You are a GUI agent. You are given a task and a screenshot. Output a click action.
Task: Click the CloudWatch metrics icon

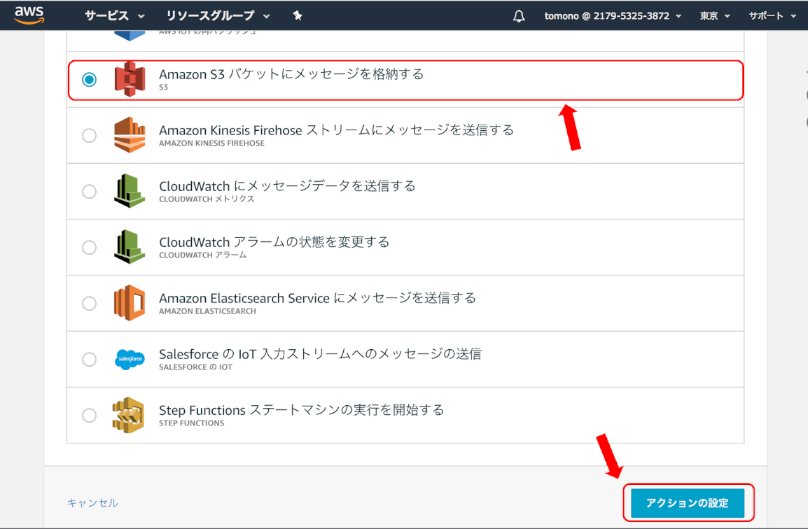pos(129,191)
